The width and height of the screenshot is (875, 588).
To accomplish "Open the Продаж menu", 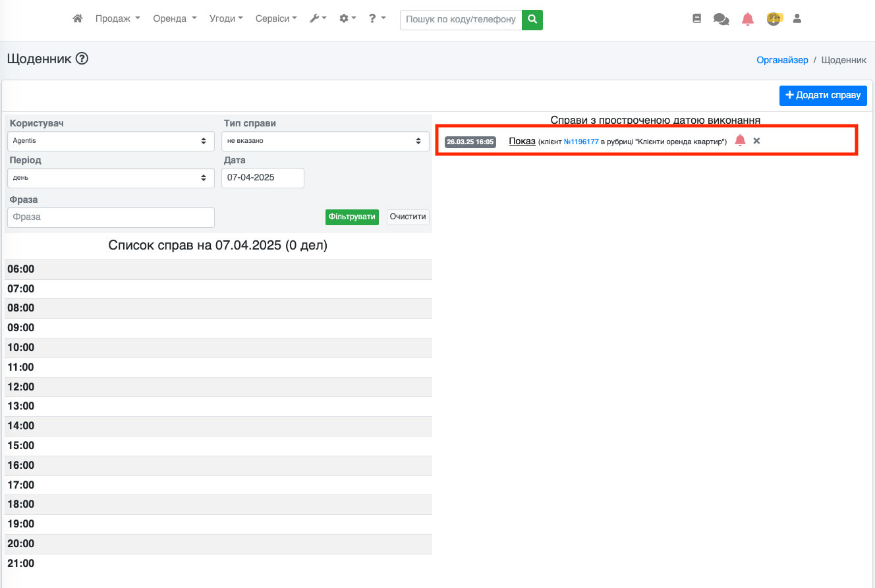I will pyautogui.click(x=117, y=19).
